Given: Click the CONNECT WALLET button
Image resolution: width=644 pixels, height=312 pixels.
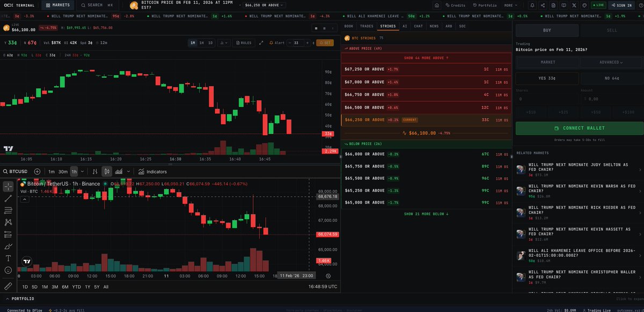Looking at the screenshot, I should (x=580, y=128).
